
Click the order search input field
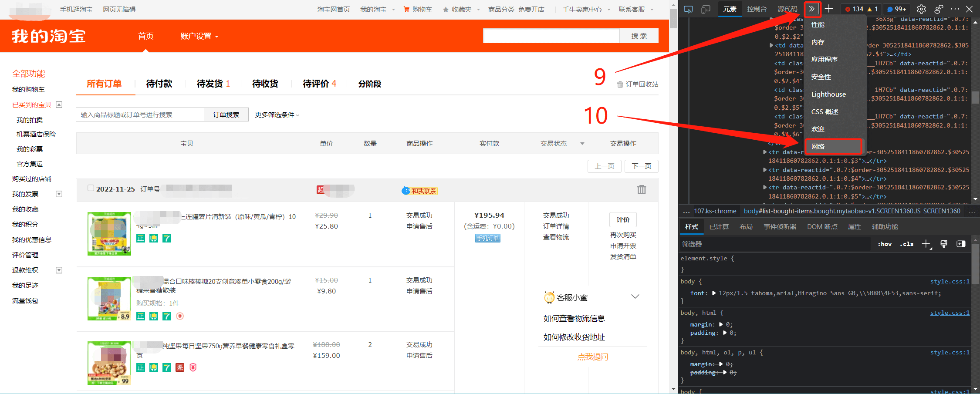140,114
